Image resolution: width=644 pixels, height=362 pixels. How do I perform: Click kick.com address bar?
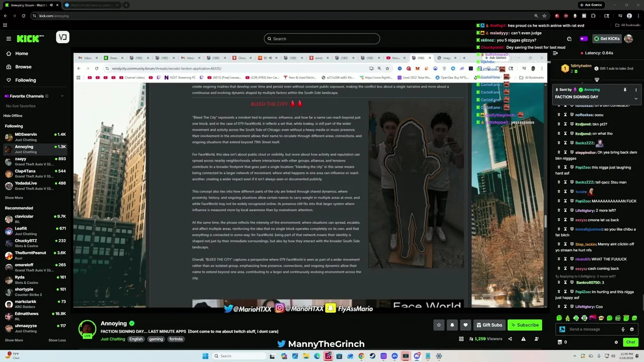click(282, 16)
